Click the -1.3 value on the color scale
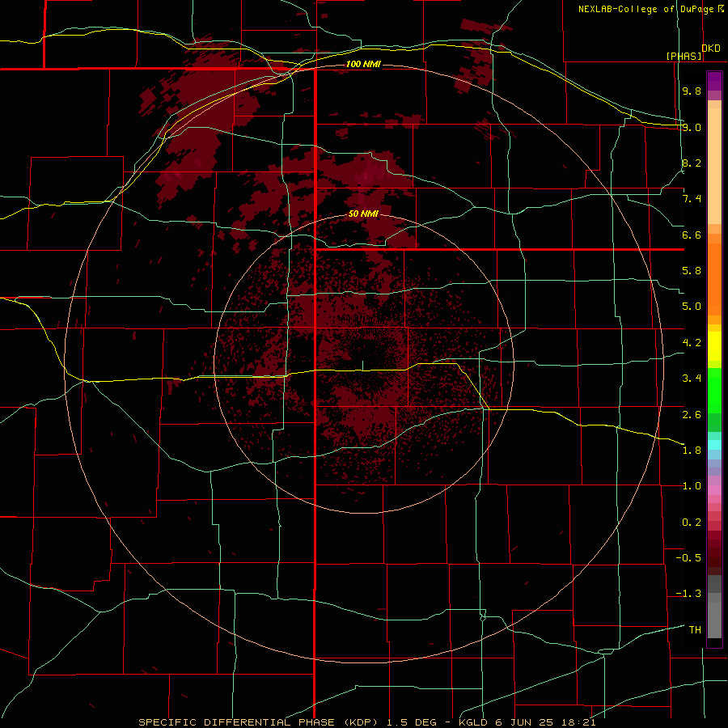 [x=688, y=594]
